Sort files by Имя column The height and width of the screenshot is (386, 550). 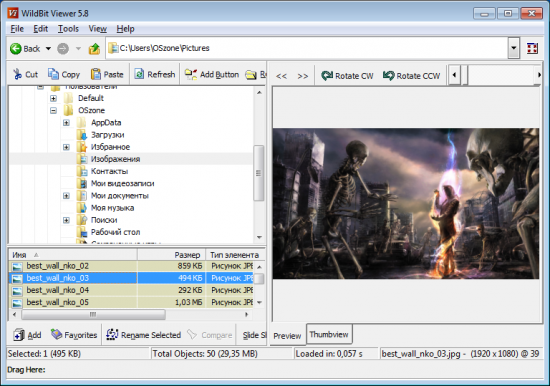point(73,255)
